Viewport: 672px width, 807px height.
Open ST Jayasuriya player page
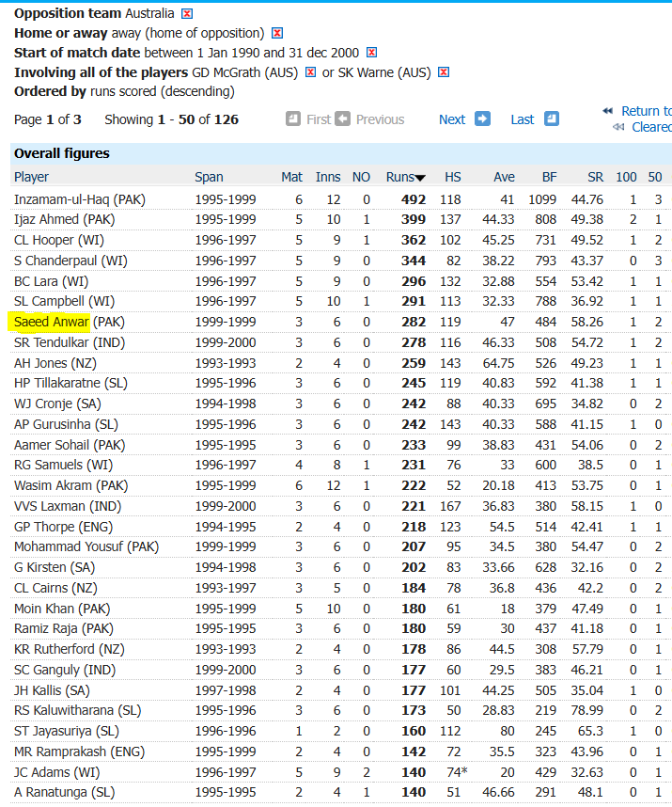[53, 732]
